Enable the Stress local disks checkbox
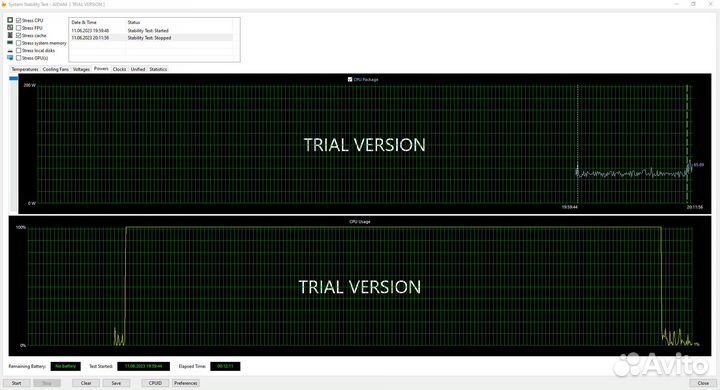720x390 pixels. pyautogui.click(x=18, y=51)
